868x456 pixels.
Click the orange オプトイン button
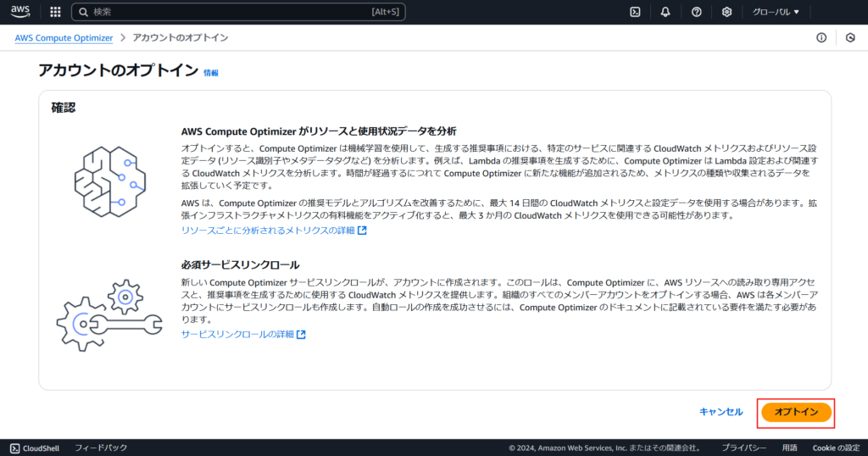796,412
